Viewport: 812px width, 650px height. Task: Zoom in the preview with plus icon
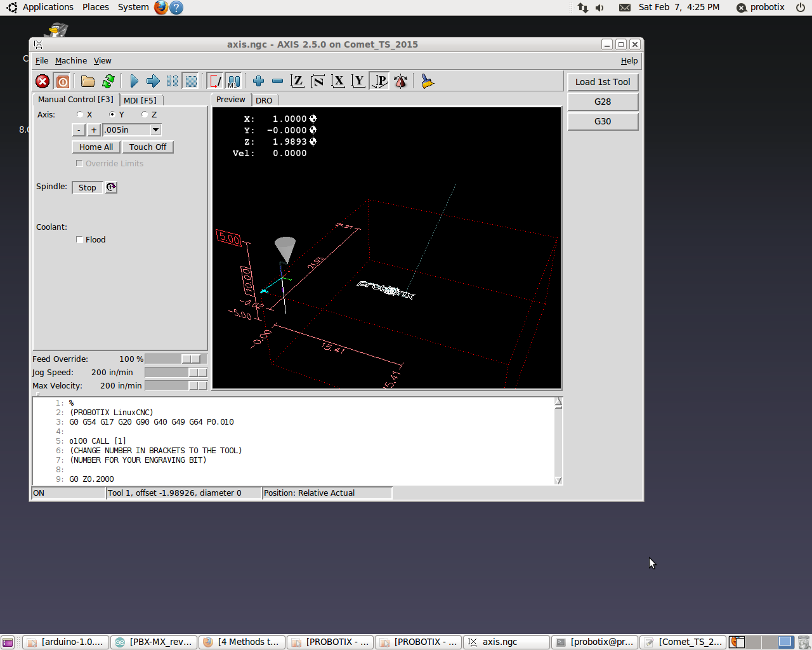tap(258, 81)
